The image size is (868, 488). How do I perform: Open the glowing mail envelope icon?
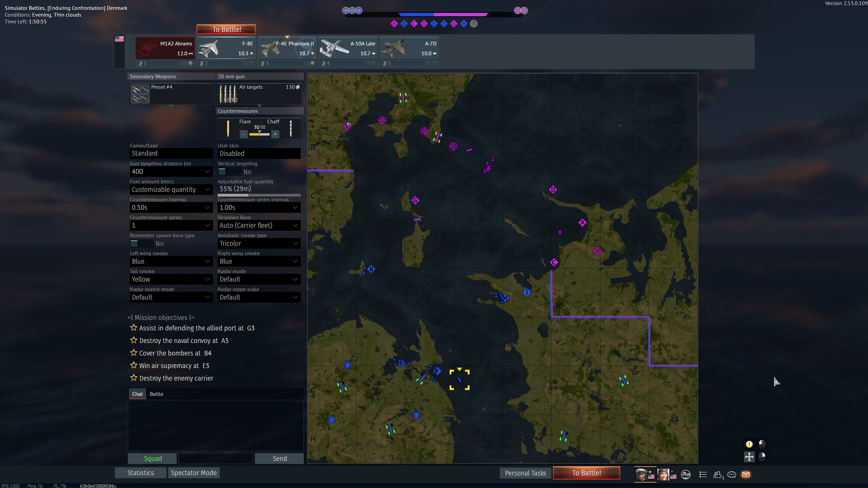tap(746, 474)
